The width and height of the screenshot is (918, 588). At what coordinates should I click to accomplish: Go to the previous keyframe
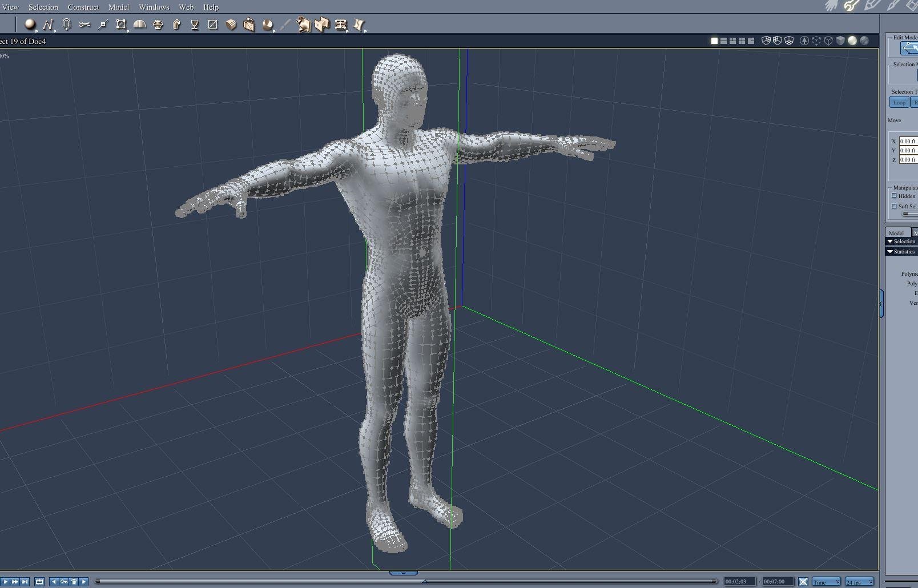(54, 582)
